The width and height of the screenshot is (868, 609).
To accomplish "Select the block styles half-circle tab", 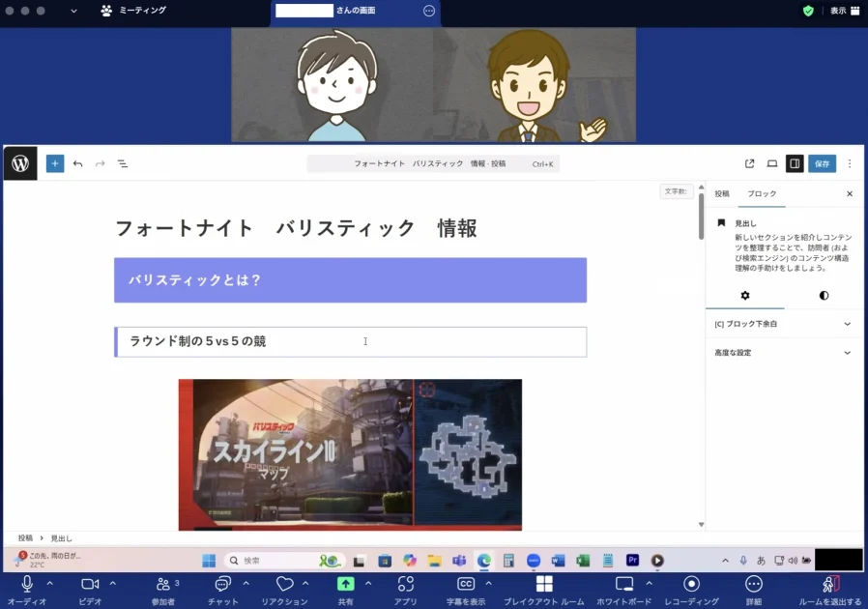I will (x=824, y=295).
